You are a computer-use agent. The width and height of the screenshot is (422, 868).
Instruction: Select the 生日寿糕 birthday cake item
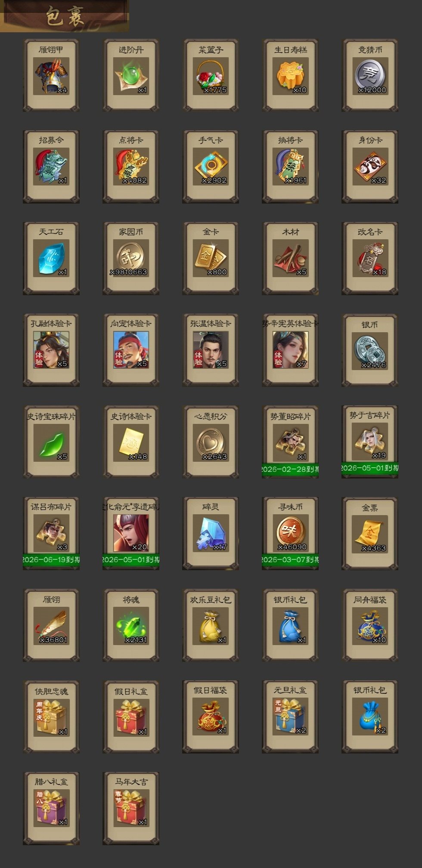click(290, 75)
